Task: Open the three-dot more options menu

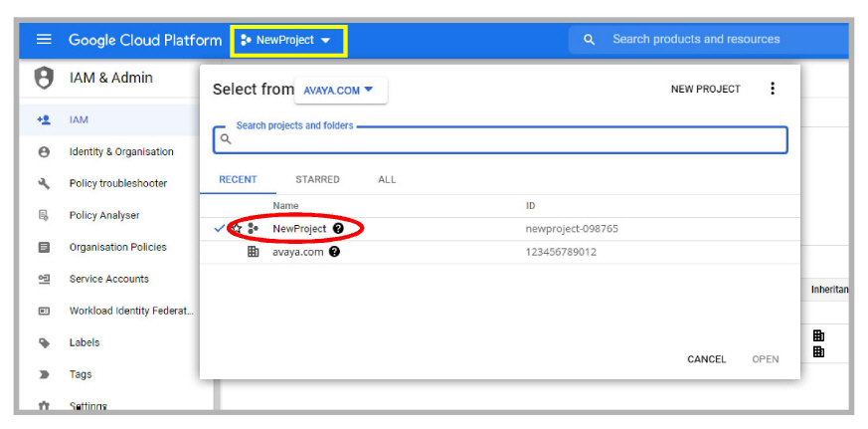Action: [x=773, y=89]
